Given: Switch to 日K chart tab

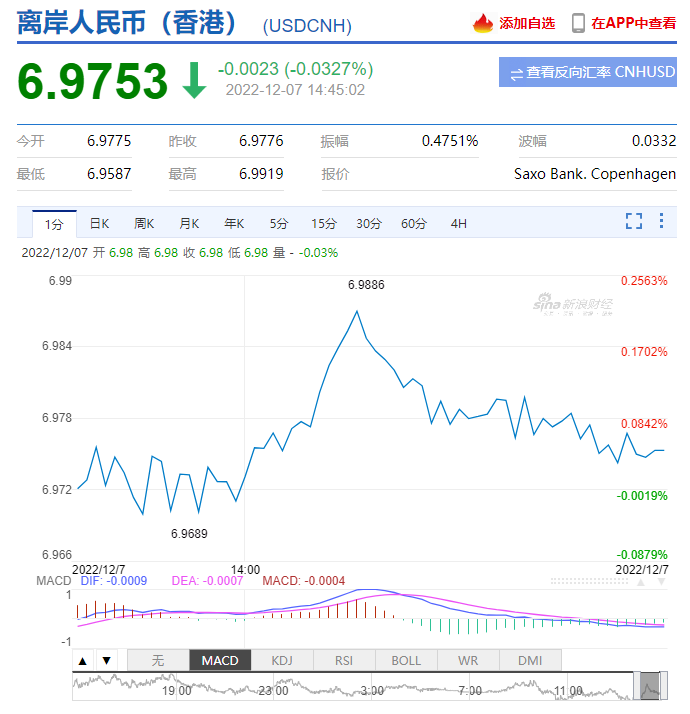Looking at the screenshot, I should 99,224.
